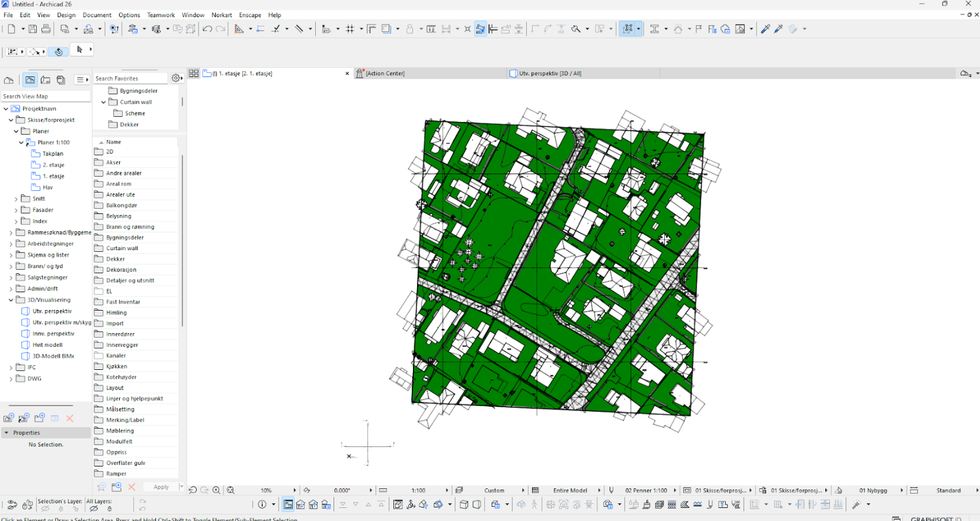Open the 1:100 scale dropdown arrow
Image resolution: width=980 pixels, height=521 pixels.
coord(447,490)
